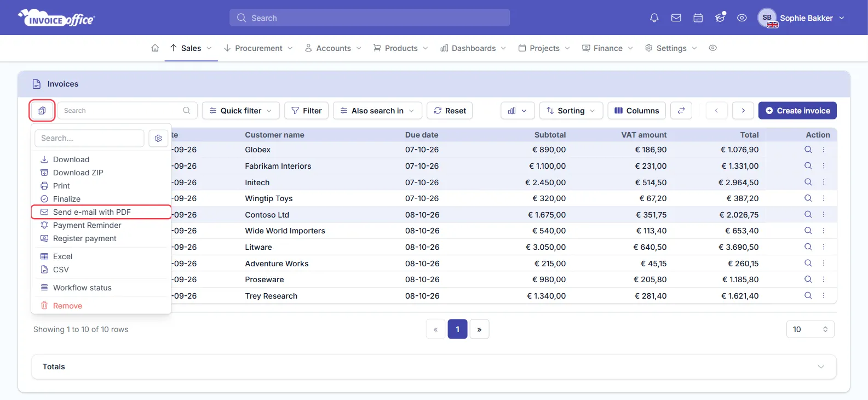Screen dimensions: 868x400
Task: Open the Projects menu
Action: pos(544,48)
